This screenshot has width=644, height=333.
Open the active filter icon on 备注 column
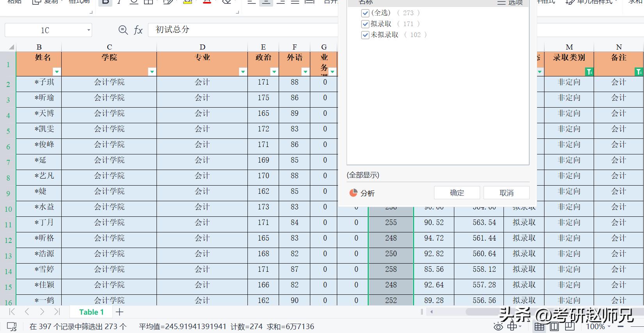pyautogui.click(x=639, y=72)
